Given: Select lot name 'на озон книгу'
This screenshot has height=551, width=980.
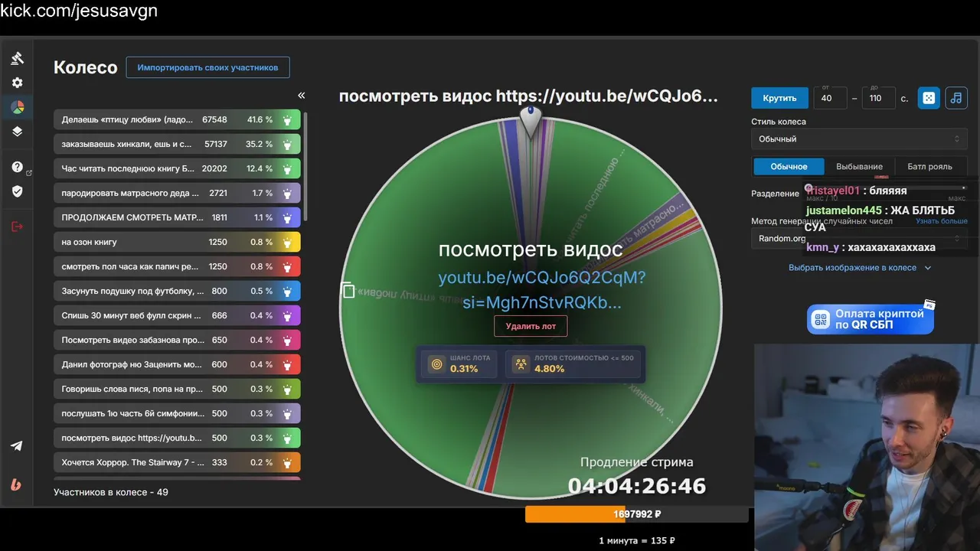Looking at the screenshot, I should (x=90, y=243).
